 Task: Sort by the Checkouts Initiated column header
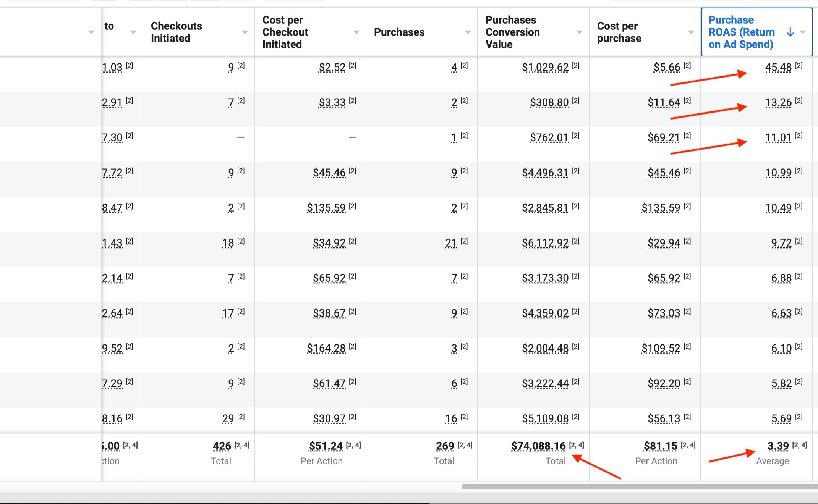tap(176, 32)
